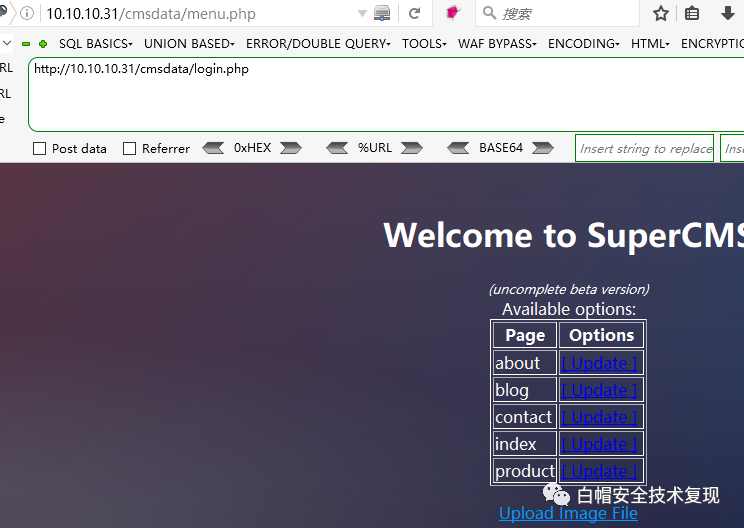Open the SQL BASICS menu

(x=96, y=44)
